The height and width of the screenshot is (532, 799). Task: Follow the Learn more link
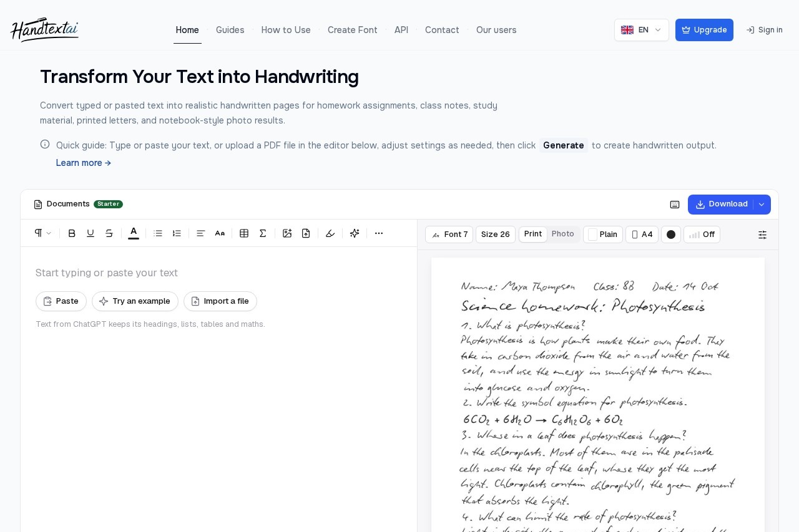point(84,163)
